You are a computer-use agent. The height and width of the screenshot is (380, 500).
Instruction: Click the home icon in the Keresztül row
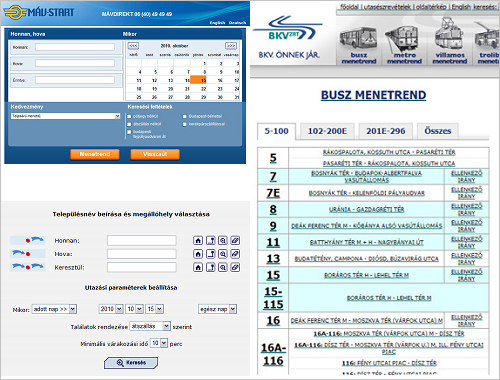click(x=198, y=267)
